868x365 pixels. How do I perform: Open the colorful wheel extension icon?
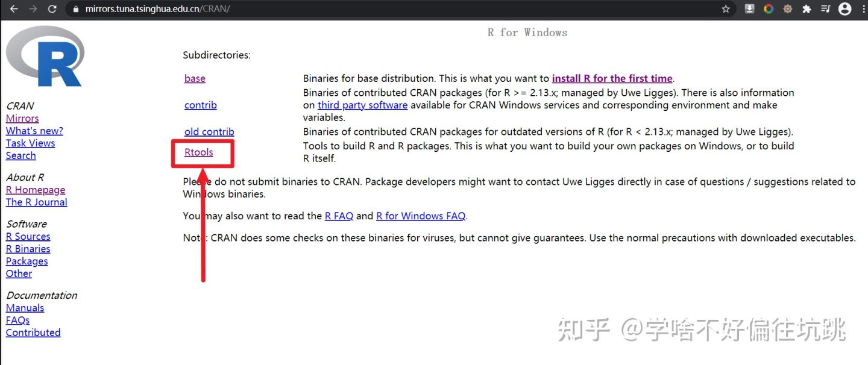tap(769, 9)
